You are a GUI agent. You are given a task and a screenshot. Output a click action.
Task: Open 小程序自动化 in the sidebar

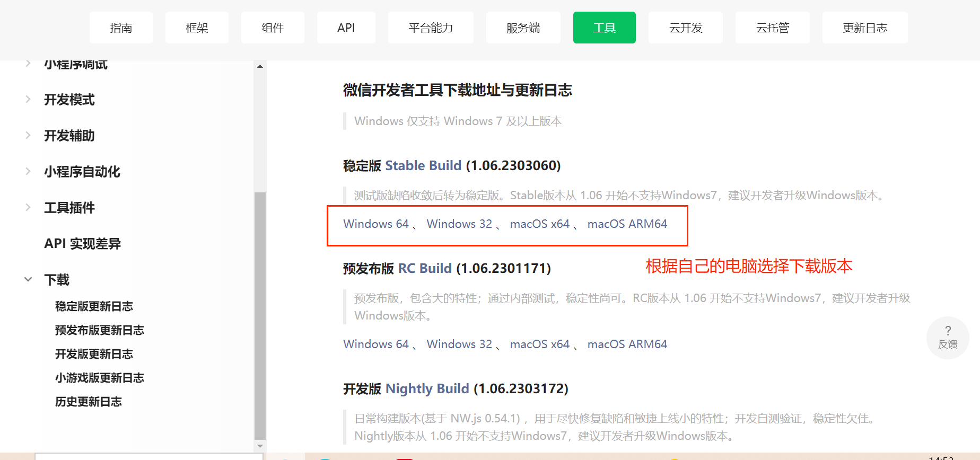[x=82, y=172]
